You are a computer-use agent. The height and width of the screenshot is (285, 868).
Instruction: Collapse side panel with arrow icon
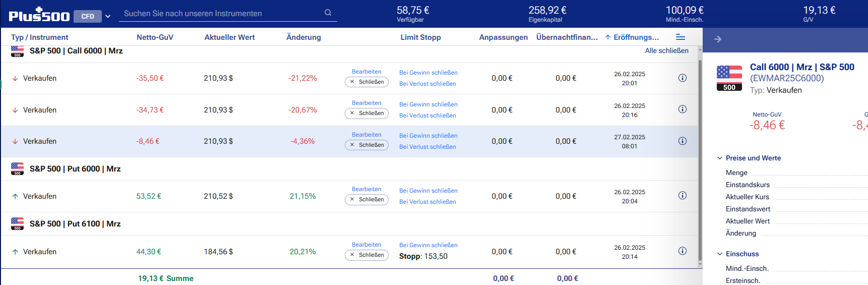pyautogui.click(x=718, y=39)
